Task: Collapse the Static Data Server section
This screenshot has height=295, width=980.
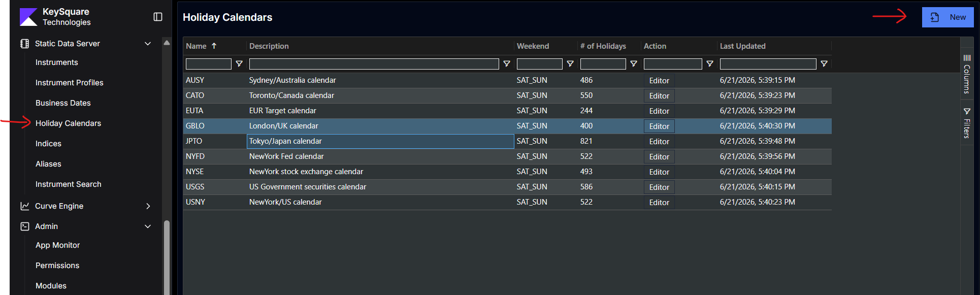Action: pos(148,44)
